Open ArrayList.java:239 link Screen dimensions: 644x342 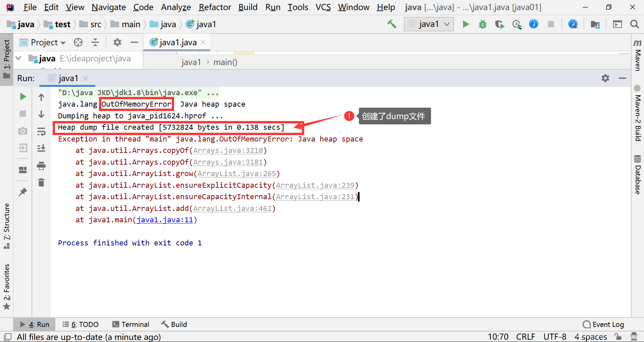(x=315, y=185)
